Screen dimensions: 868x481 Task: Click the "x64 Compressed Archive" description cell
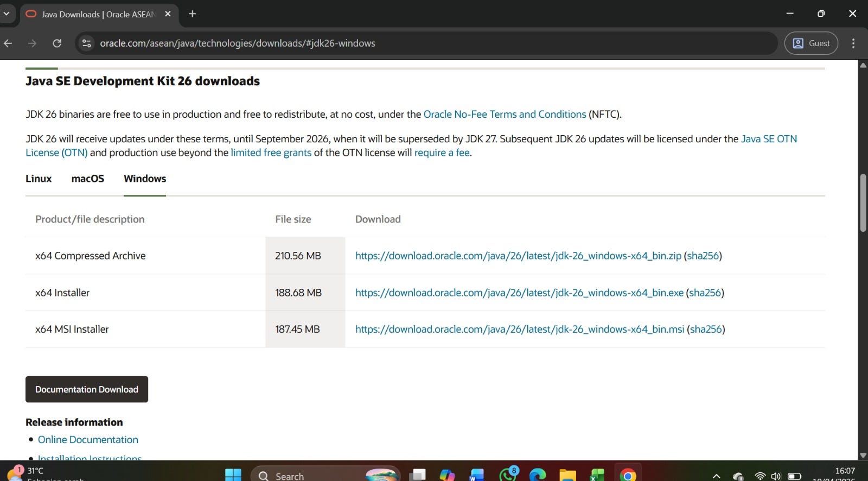(145, 256)
